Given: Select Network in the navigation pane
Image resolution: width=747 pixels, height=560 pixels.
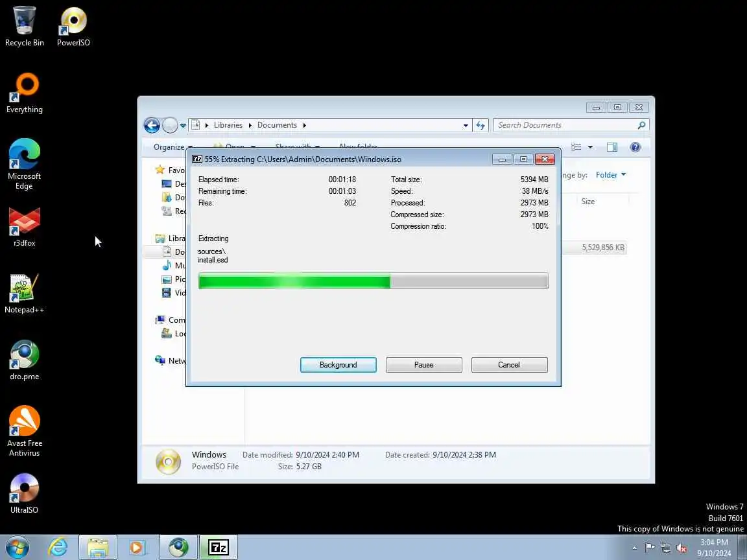Looking at the screenshot, I should 171,360.
